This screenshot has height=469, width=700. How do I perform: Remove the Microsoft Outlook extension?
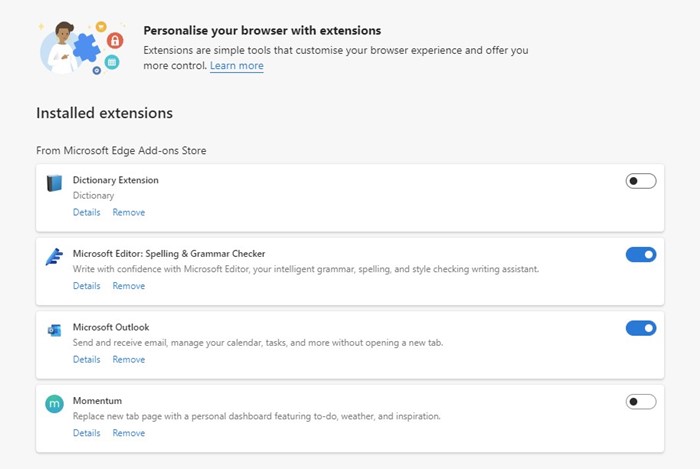click(x=128, y=360)
